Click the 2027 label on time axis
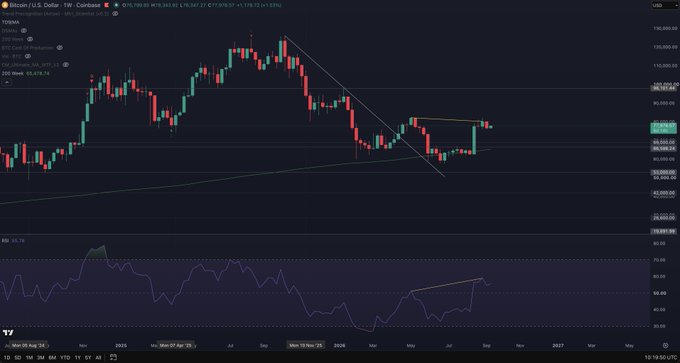 pos(559,346)
